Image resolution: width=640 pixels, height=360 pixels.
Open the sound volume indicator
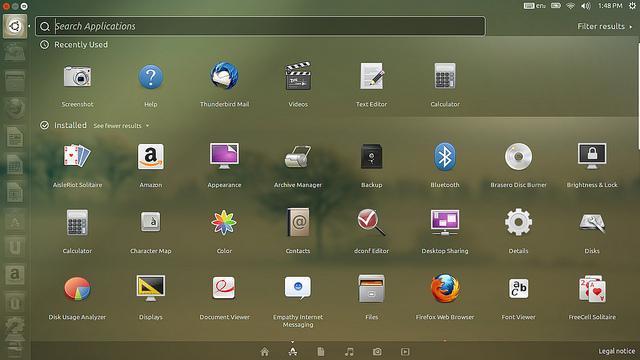click(586, 6)
